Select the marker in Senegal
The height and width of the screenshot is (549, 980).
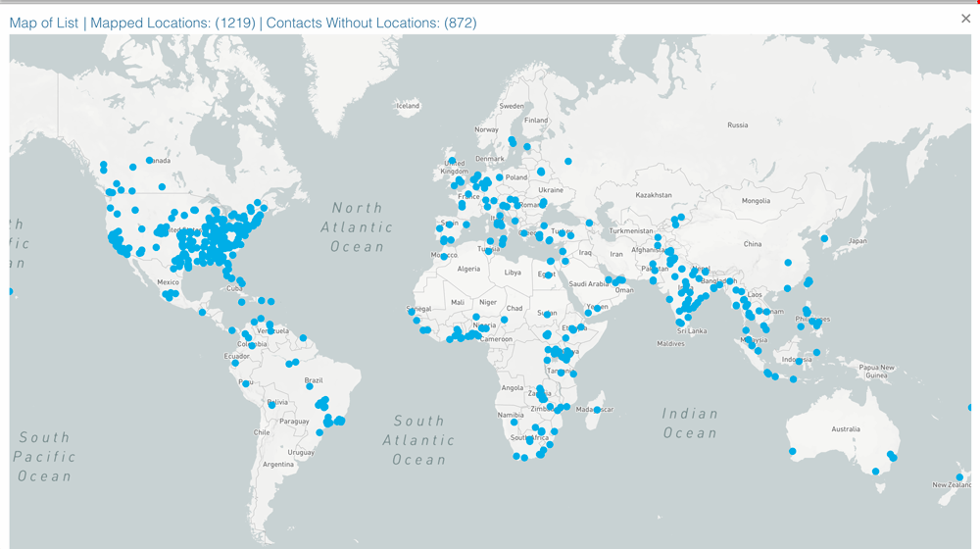pyautogui.click(x=412, y=312)
